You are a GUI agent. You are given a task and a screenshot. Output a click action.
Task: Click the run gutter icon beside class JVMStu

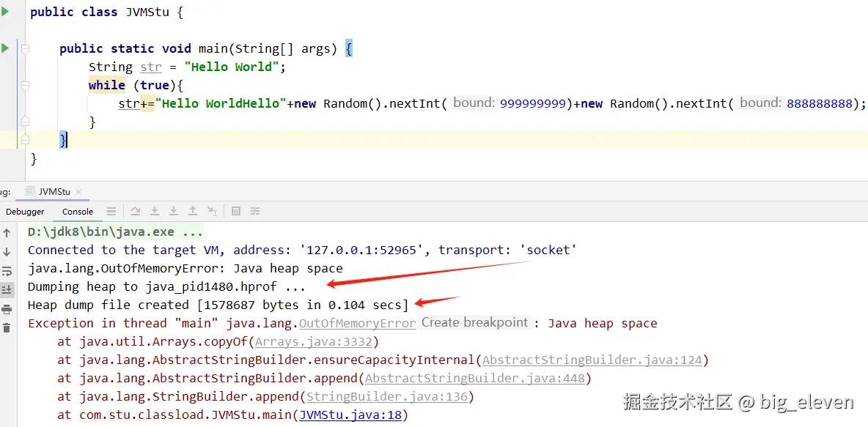point(5,12)
